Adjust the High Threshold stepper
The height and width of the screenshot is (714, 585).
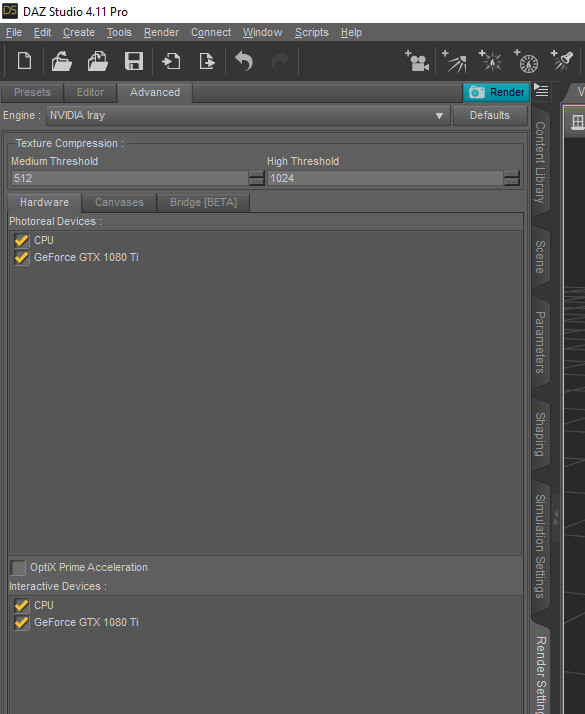point(512,178)
